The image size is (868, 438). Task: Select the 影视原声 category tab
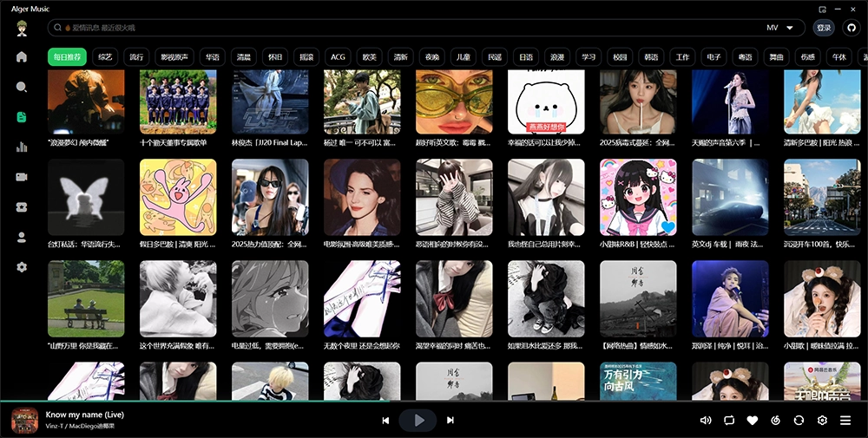174,57
